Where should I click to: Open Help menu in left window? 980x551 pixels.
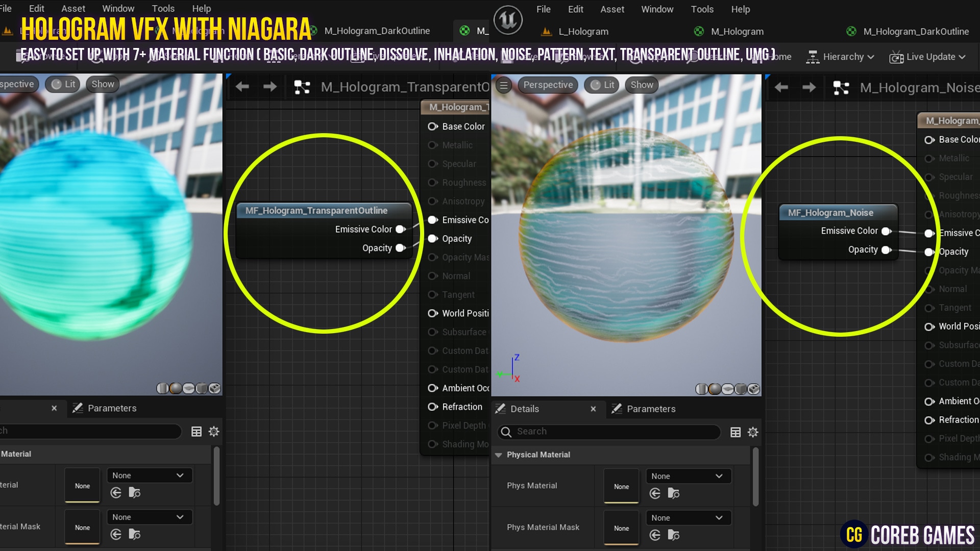tap(201, 9)
